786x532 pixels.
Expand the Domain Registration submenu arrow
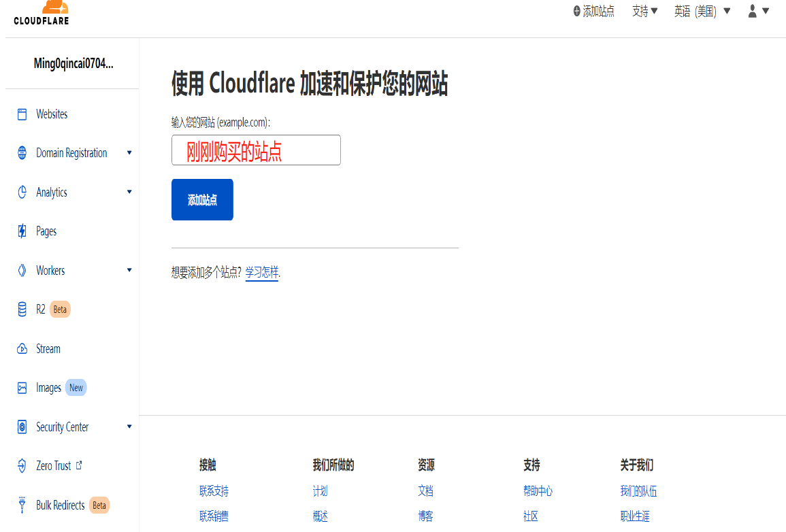click(x=129, y=153)
